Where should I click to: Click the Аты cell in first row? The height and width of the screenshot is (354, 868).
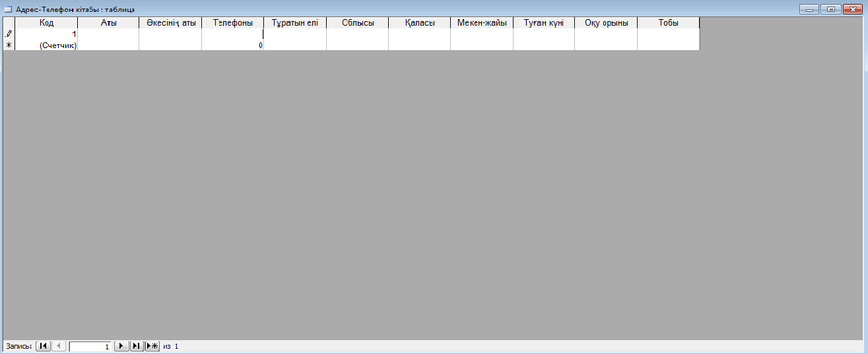pos(108,34)
